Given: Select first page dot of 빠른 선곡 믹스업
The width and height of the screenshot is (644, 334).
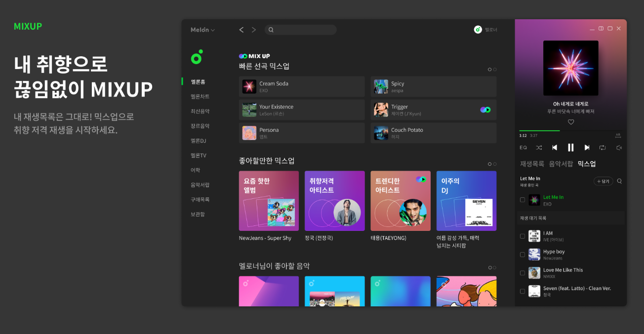Looking at the screenshot, I should pos(489,70).
